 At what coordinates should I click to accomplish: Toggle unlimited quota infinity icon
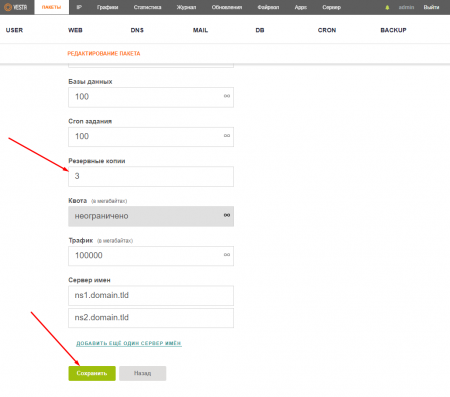pos(227,215)
